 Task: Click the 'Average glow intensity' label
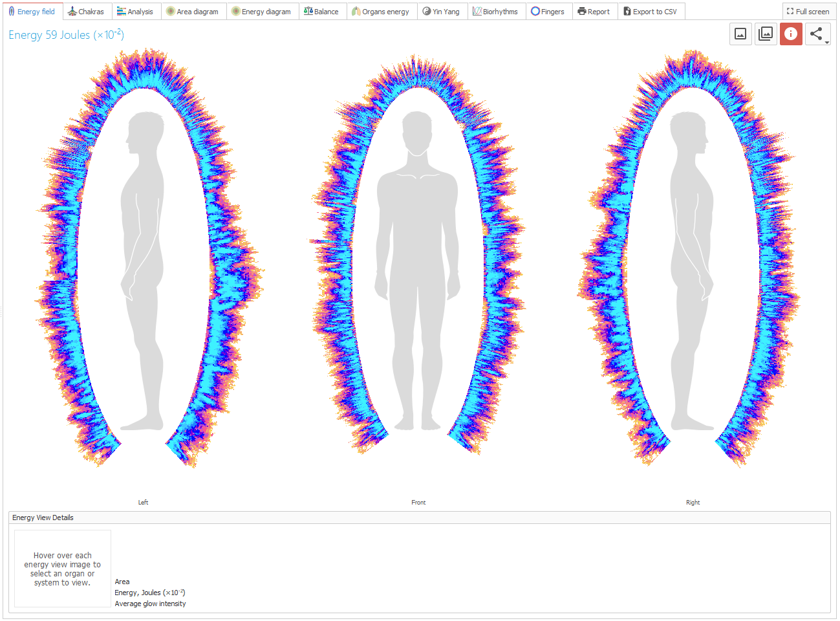pyautogui.click(x=150, y=604)
